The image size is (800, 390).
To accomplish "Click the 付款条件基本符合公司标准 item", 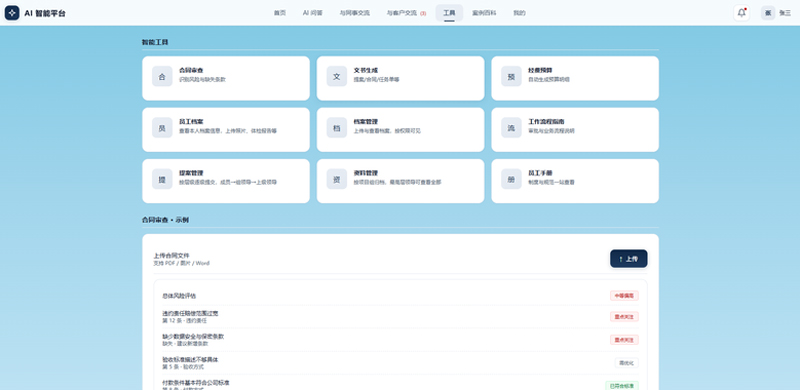I will click(x=196, y=383).
